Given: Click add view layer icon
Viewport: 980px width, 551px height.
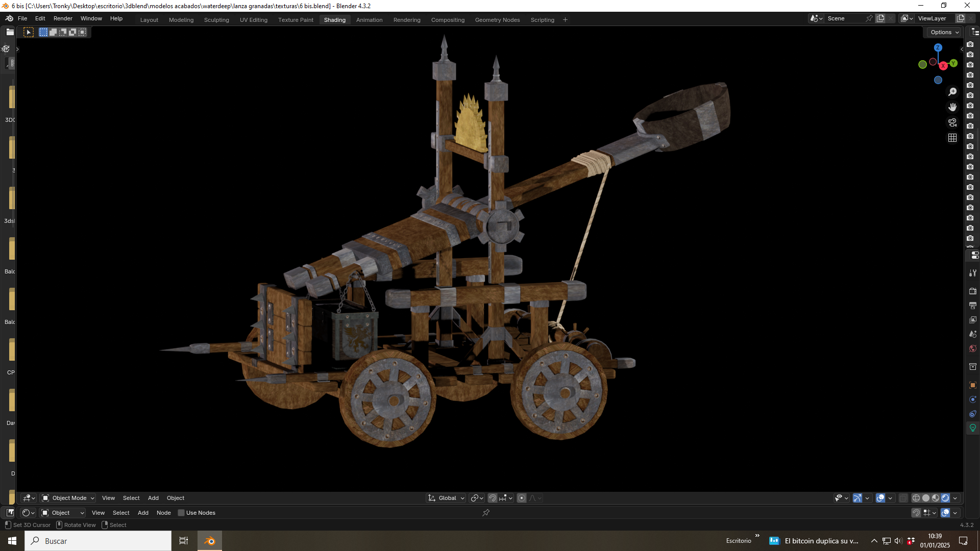Looking at the screenshot, I should [961, 18].
